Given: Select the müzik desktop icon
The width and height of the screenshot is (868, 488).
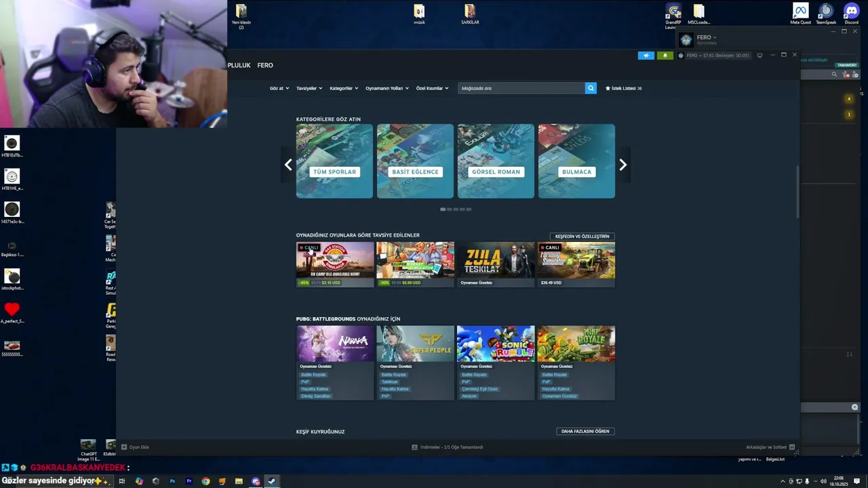Looking at the screenshot, I should coord(419,14).
